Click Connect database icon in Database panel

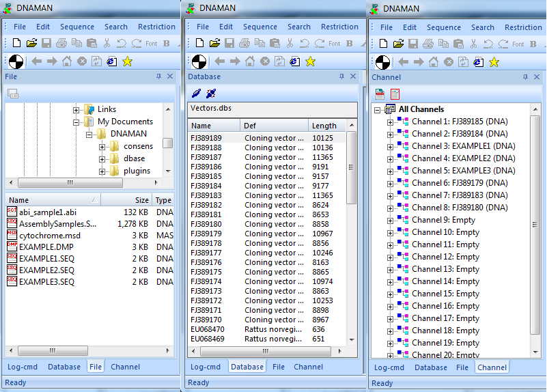pyautogui.click(x=197, y=93)
